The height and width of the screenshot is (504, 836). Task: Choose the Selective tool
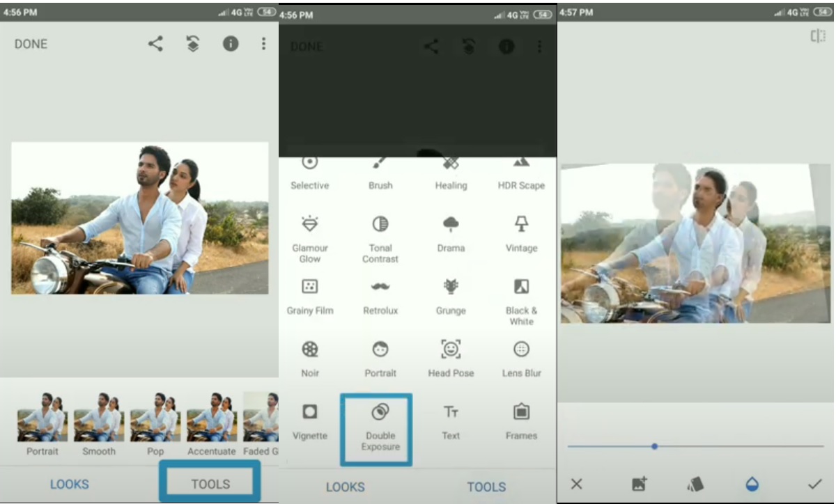310,173
